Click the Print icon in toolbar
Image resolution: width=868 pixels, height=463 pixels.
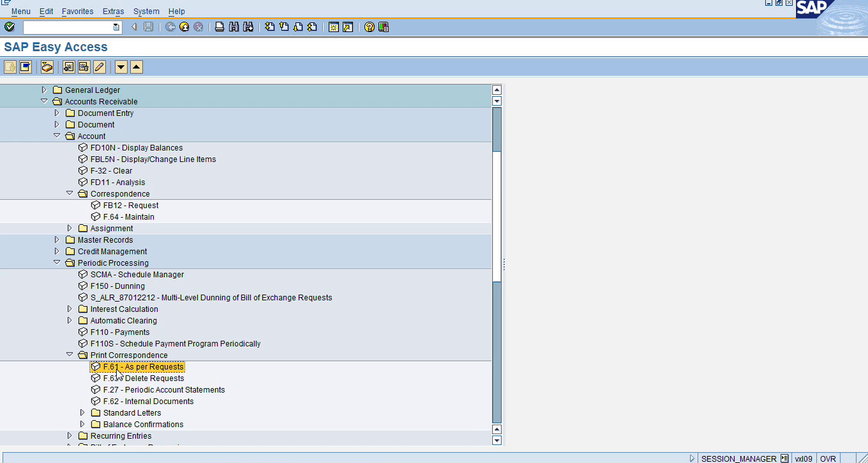pyautogui.click(x=219, y=27)
